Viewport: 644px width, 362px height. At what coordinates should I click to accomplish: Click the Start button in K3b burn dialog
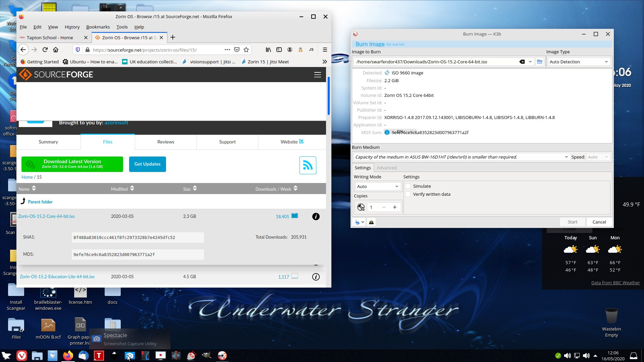[x=572, y=222]
